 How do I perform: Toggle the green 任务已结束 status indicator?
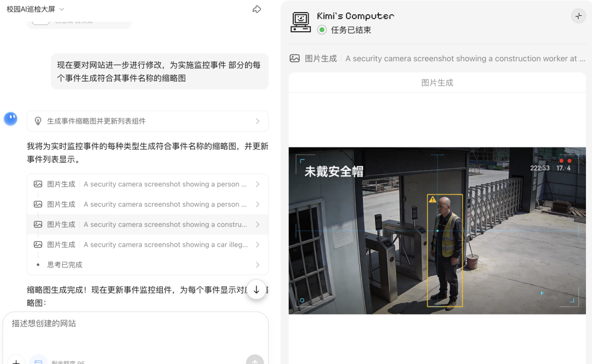tap(323, 30)
